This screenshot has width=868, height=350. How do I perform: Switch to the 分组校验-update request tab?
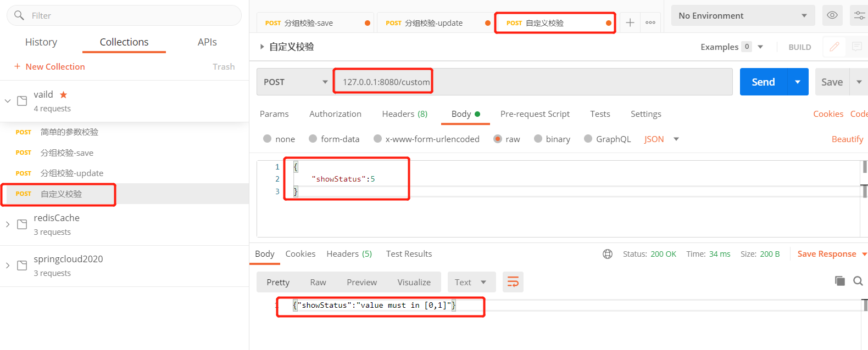point(435,22)
